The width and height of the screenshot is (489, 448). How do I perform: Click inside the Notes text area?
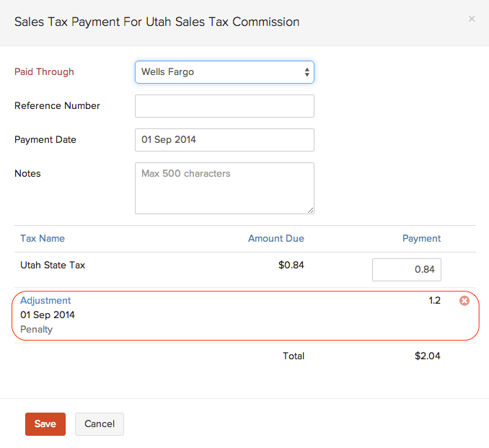coord(224,188)
